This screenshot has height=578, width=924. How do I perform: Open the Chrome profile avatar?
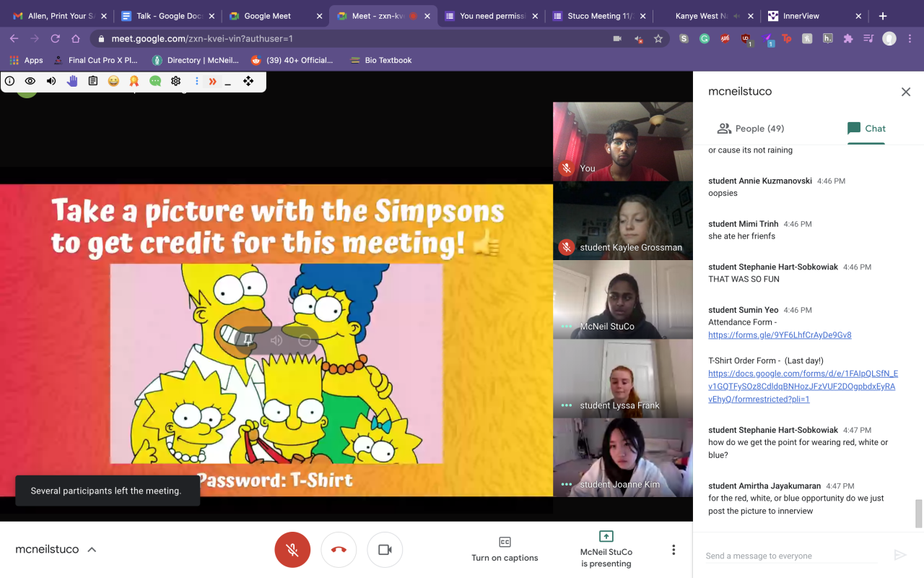(x=889, y=39)
